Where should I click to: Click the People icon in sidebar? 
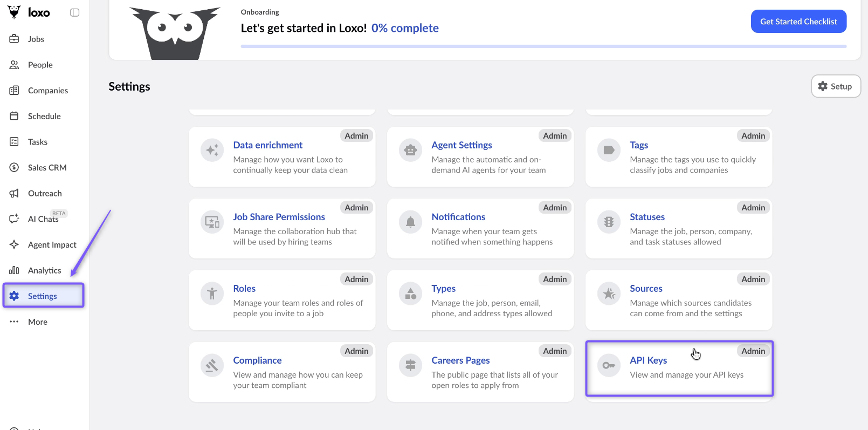point(15,65)
